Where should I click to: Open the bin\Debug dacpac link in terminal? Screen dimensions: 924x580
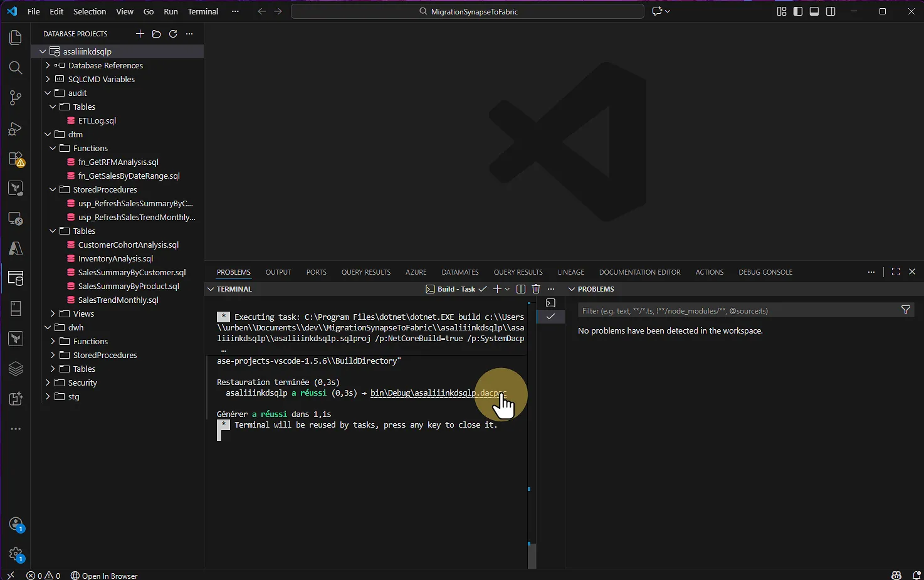coord(433,393)
